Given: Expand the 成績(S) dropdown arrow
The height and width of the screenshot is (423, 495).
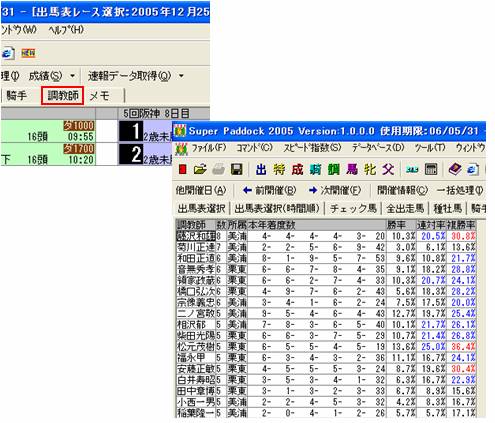Looking at the screenshot, I should (x=72, y=76).
